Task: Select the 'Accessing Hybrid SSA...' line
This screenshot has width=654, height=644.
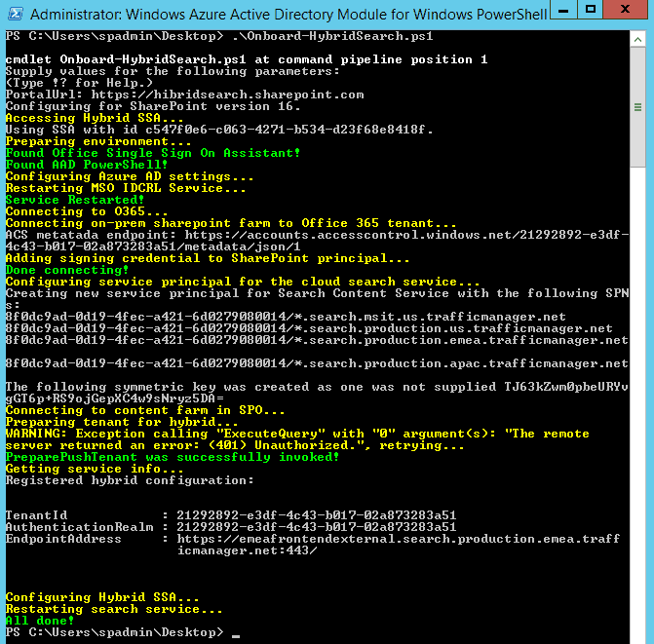Action: point(95,118)
